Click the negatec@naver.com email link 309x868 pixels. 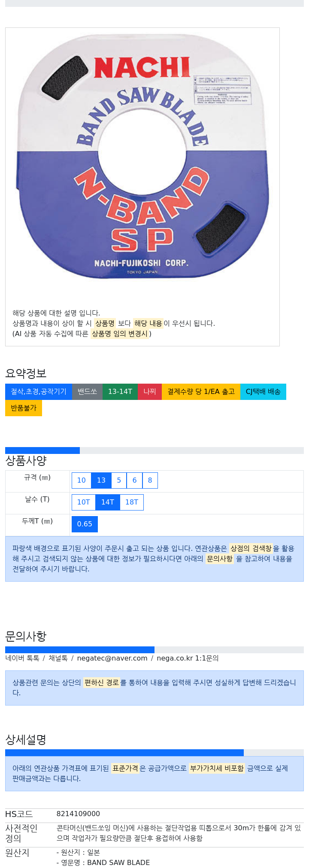point(112,658)
